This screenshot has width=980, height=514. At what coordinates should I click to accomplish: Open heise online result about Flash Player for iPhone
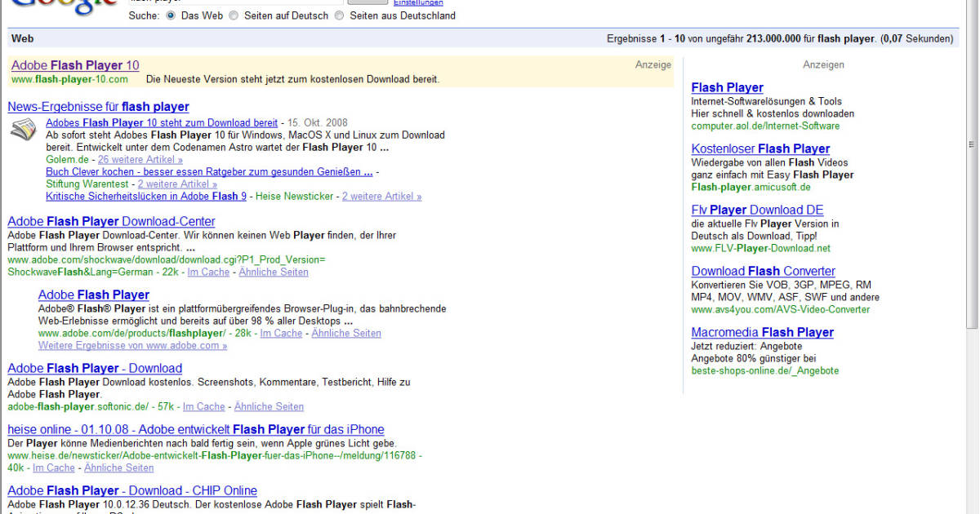pos(196,429)
